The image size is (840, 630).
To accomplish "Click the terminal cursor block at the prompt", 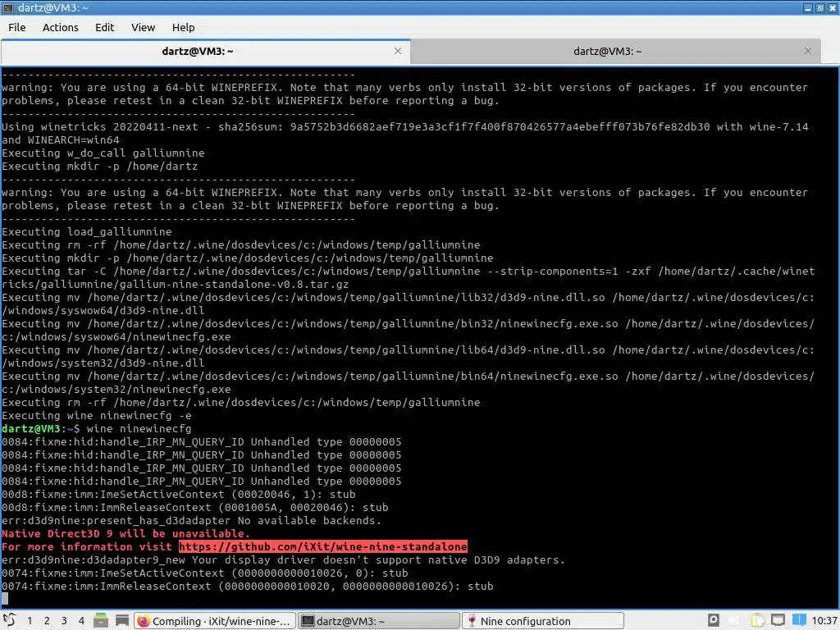I will pyautogui.click(x=5, y=598).
